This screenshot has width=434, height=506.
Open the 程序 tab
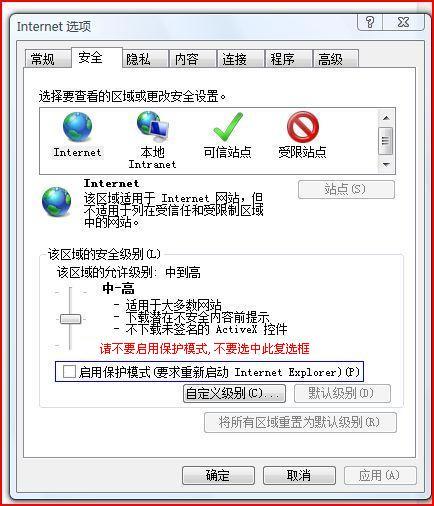(x=282, y=59)
